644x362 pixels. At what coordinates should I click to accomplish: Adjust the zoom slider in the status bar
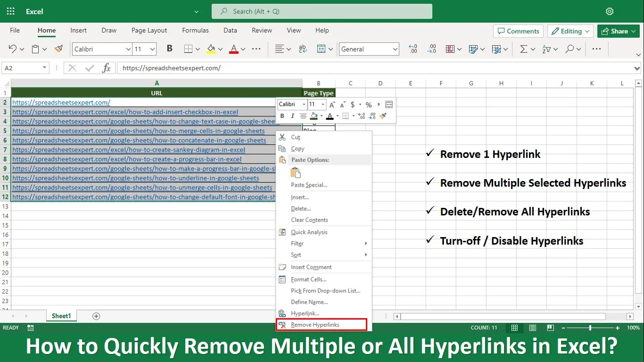(590, 327)
